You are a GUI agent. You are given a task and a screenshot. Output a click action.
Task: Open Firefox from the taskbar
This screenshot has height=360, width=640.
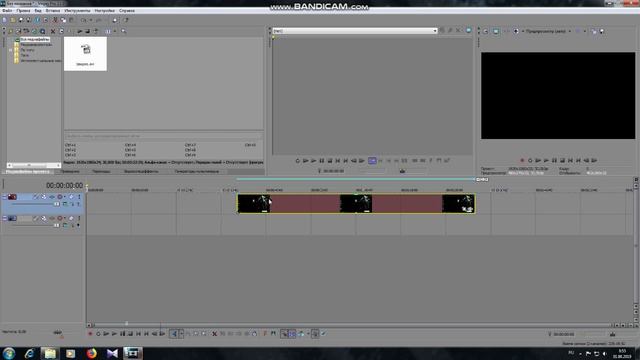pos(91,353)
